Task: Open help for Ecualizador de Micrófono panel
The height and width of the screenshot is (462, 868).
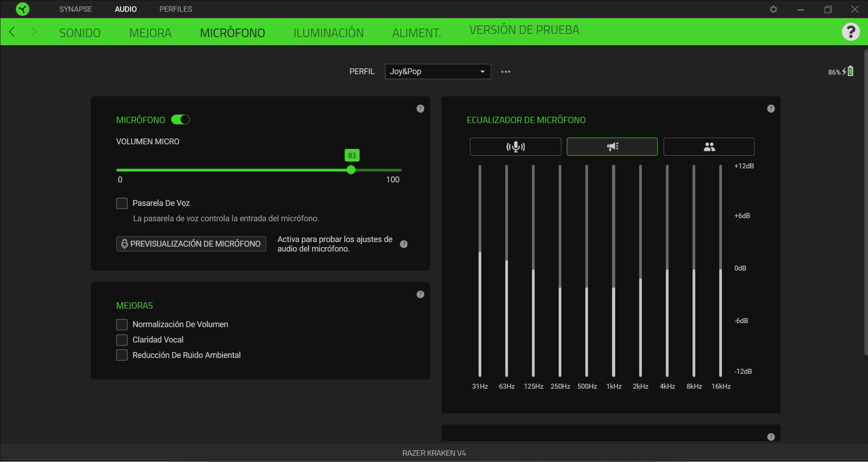Action: tap(771, 109)
